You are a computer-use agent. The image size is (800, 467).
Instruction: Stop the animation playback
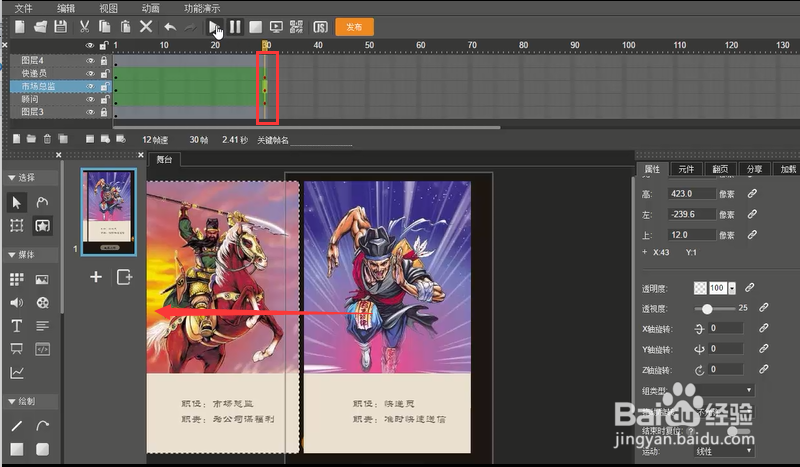point(256,27)
